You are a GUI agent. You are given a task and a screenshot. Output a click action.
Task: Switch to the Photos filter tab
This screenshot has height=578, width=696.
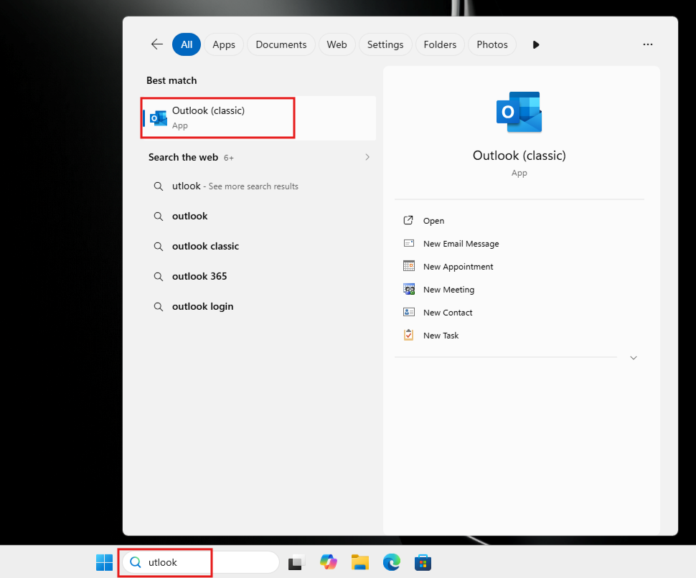(492, 44)
